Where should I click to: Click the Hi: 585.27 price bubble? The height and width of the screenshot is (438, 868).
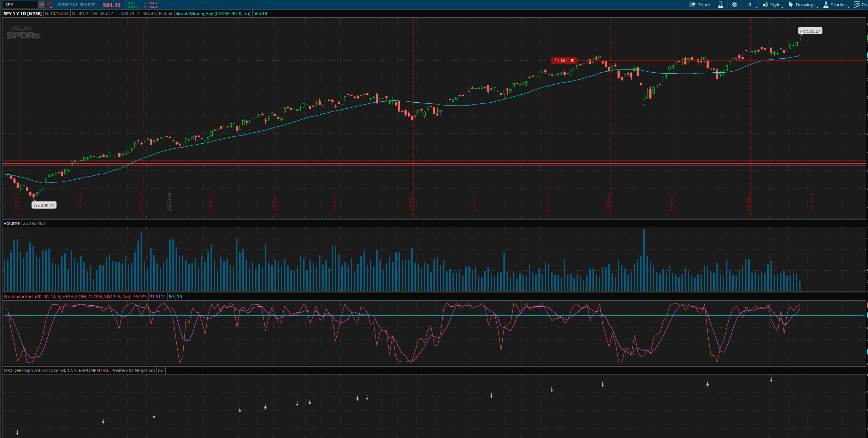(810, 31)
